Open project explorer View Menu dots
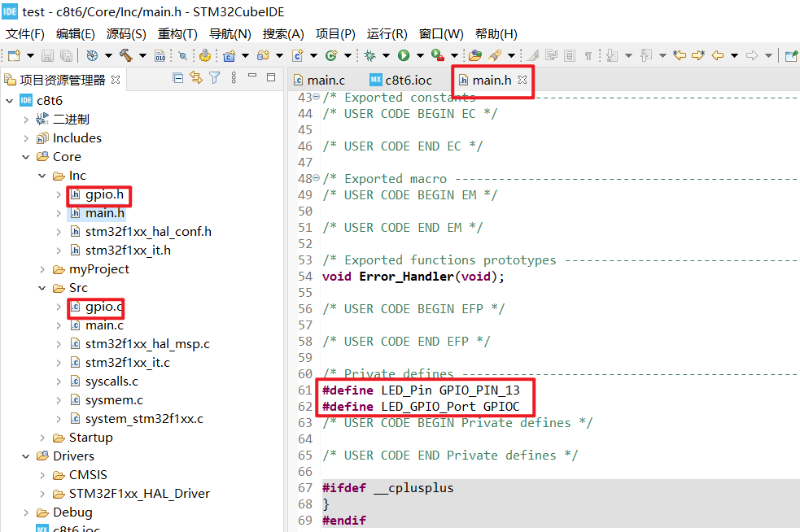The width and height of the screenshot is (800, 532). [x=234, y=77]
